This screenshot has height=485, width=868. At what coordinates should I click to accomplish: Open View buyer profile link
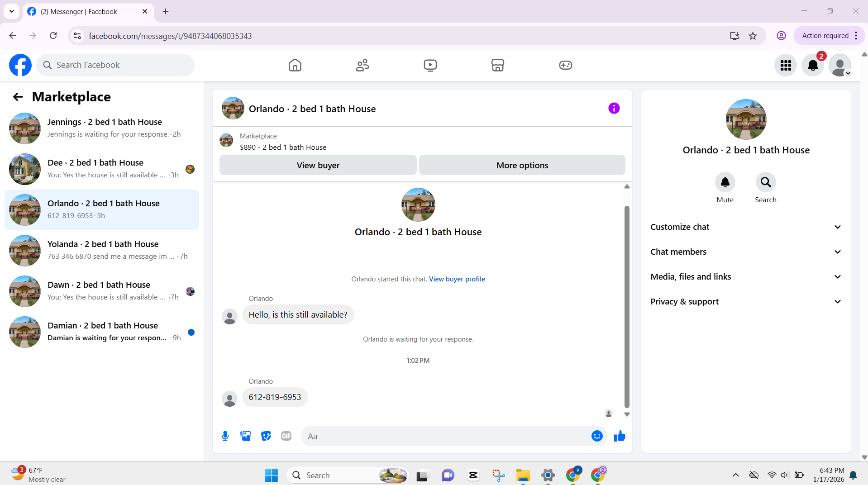457,279
